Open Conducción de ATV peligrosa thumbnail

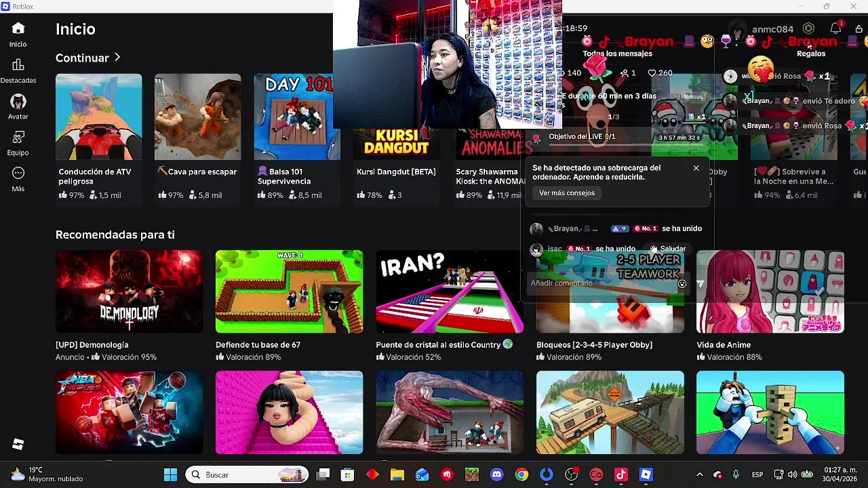click(x=99, y=117)
